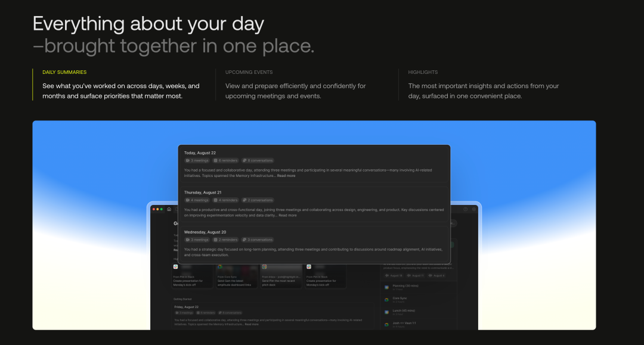The width and height of the screenshot is (644, 345).
Task: Click the Core Sync event icon
Action: (386, 300)
